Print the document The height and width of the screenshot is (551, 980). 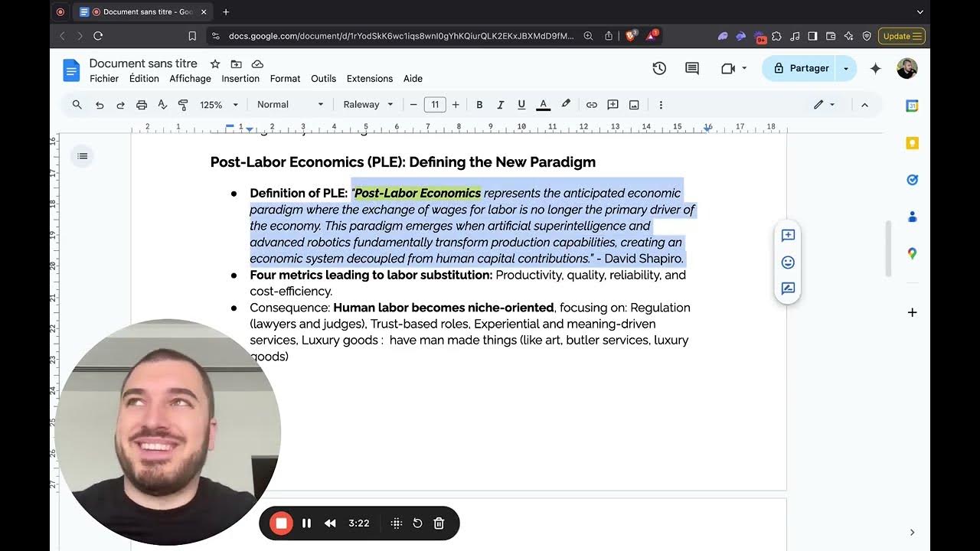[x=142, y=105]
